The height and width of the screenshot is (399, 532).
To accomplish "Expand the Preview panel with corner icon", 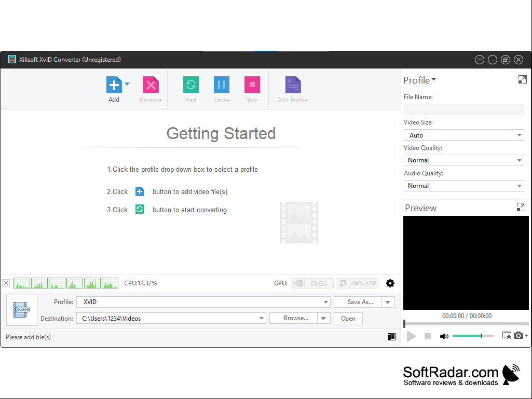I will [x=521, y=207].
